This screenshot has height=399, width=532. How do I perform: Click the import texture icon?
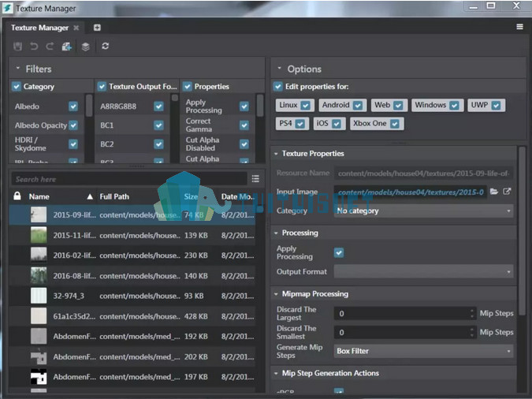pyautogui.click(x=66, y=47)
